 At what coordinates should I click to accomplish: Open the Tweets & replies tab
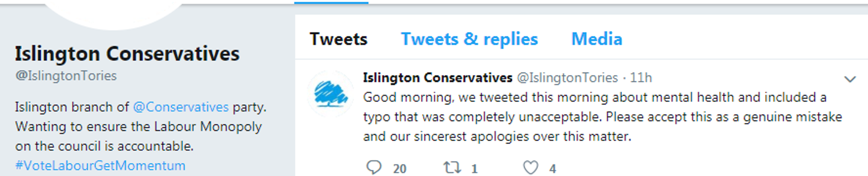pos(469,39)
